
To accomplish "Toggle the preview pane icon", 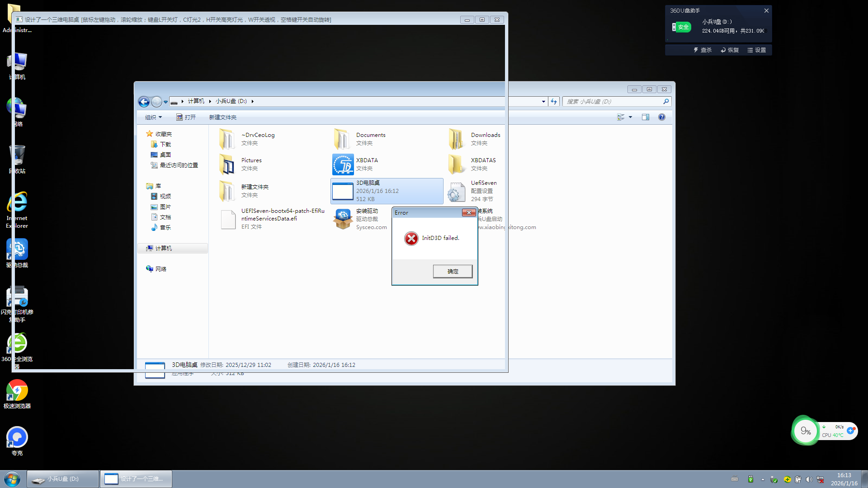I will coord(645,117).
